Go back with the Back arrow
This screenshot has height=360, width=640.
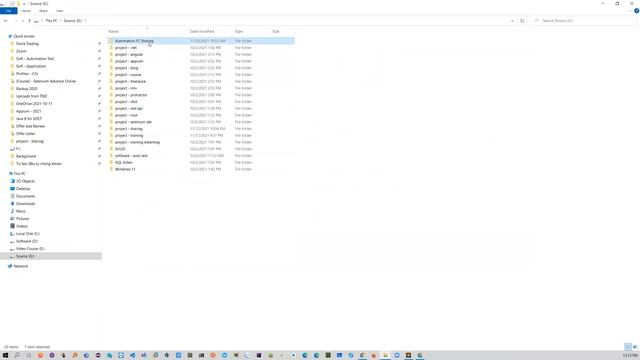tap(6, 20)
